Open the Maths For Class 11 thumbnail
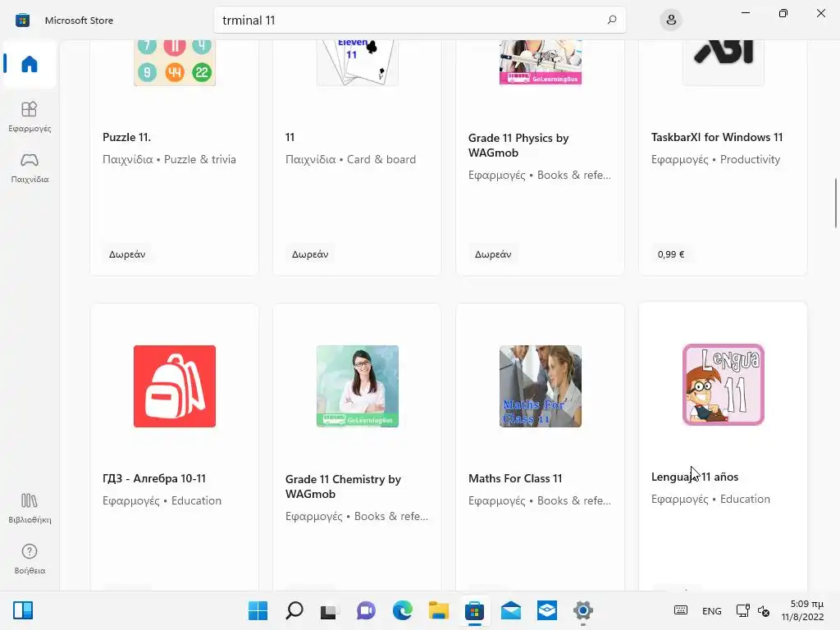The width and height of the screenshot is (840, 630). (x=540, y=386)
